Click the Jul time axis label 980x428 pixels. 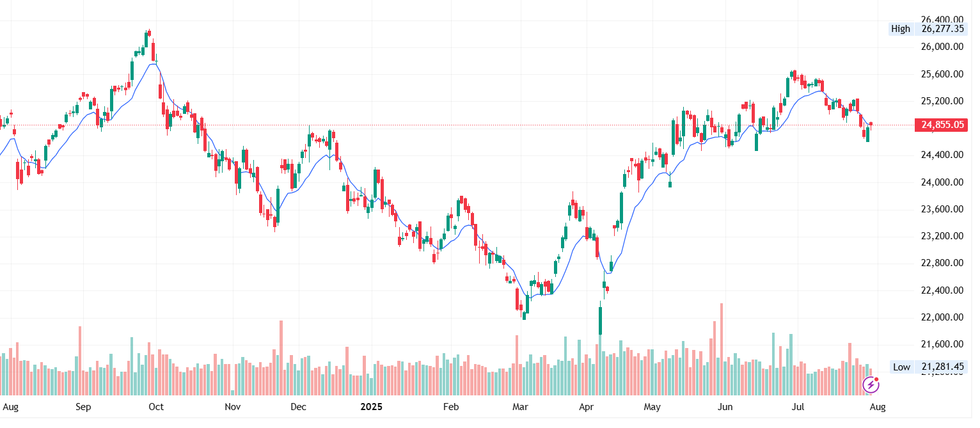click(x=797, y=406)
